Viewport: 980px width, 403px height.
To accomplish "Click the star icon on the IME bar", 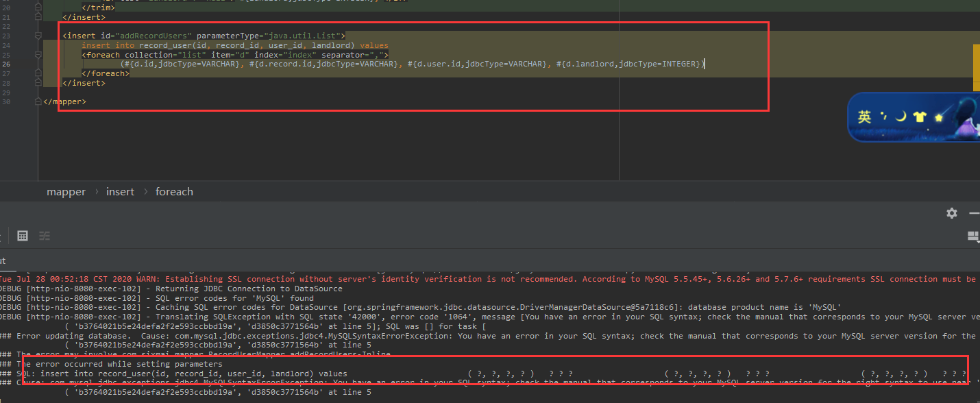I will (x=938, y=118).
